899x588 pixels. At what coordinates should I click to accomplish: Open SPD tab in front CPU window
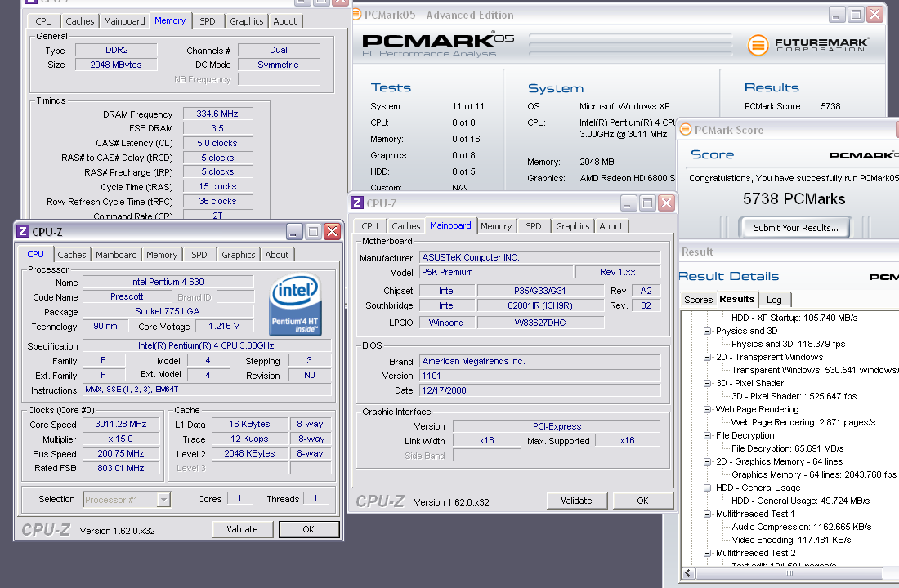pos(199,255)
